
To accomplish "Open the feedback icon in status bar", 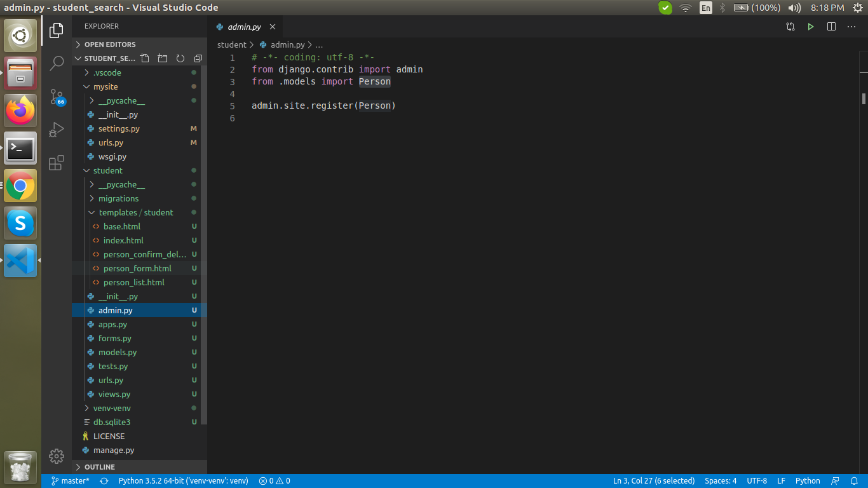I will (836, 481).
